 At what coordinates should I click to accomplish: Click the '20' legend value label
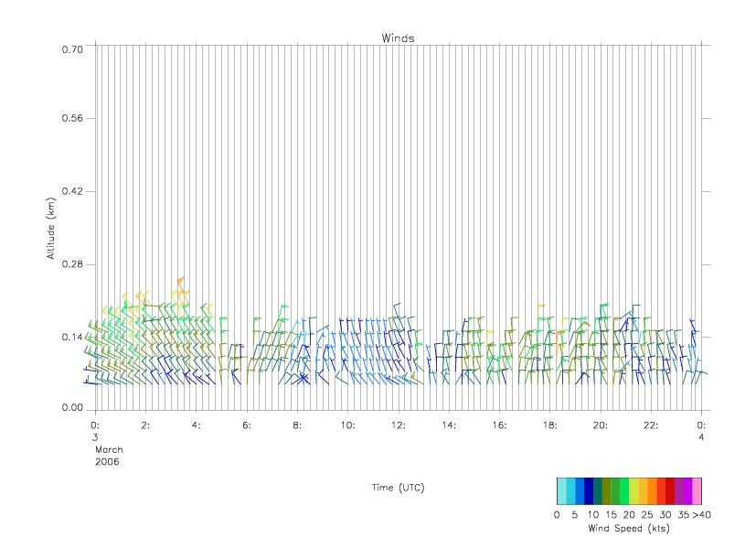[629, 514]
